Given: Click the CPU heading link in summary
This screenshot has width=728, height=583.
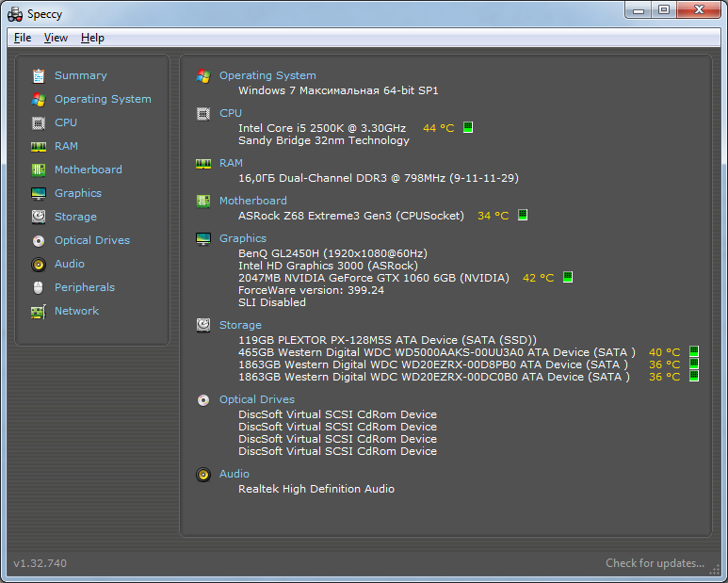Looking at the screenshot, I should click(231, 113).
